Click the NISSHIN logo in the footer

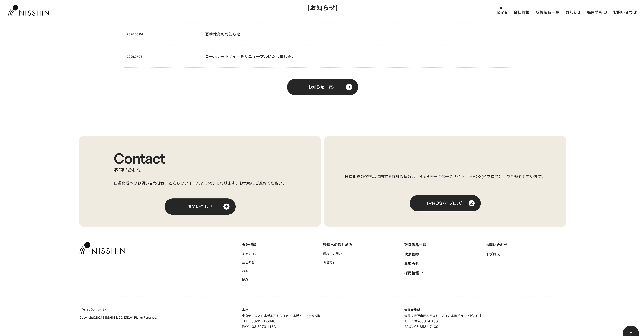point(103,248)
